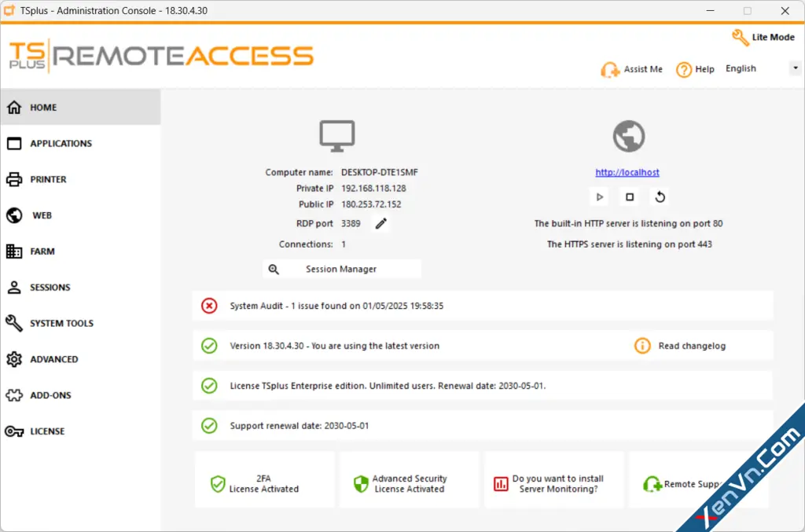Open the Session Manager button
805x532 pixels.
tap(341, 269)
